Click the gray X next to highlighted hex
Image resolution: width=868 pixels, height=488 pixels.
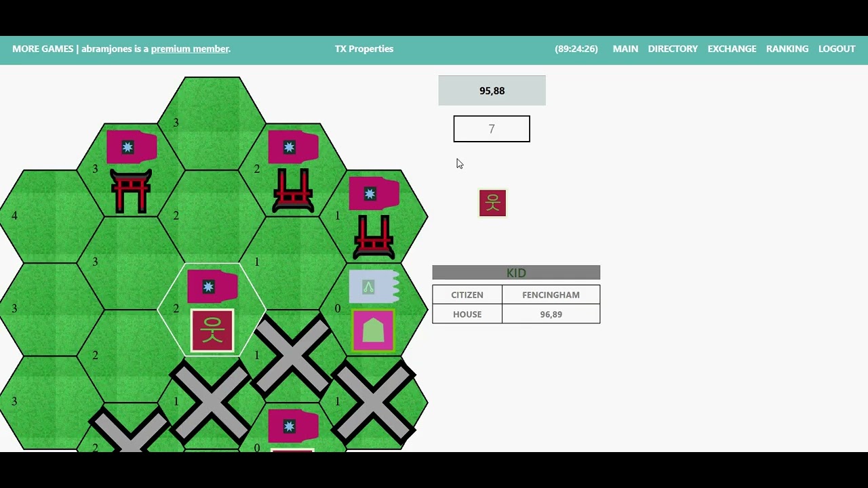click(x=292, y=354)
